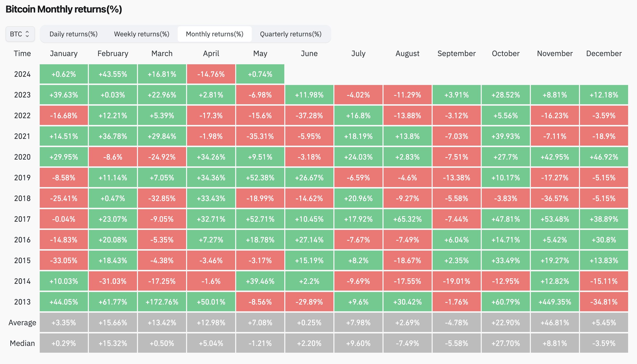Select the Monthly returns(%) tab
Image resolution: width=637 pixels, height=364 pixels.
click(x=214, y=34)
